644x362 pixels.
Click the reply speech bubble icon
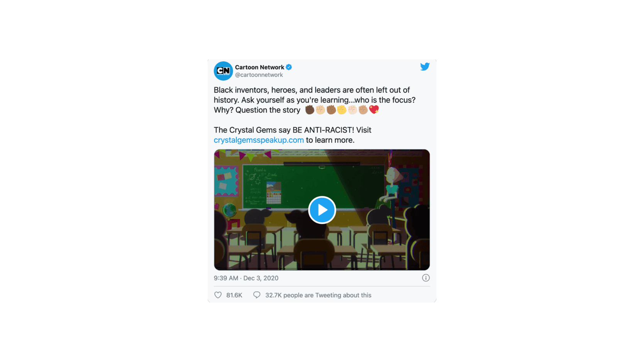click(x=257, y=295)
